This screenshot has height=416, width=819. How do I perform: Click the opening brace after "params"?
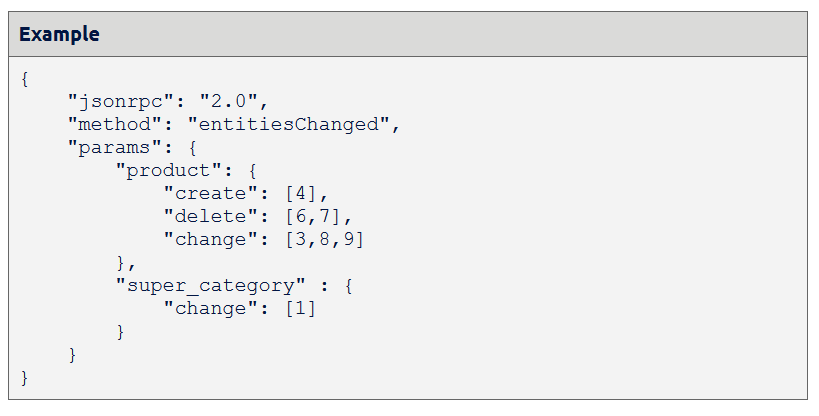pyautogui.click(x=193, y=147)
